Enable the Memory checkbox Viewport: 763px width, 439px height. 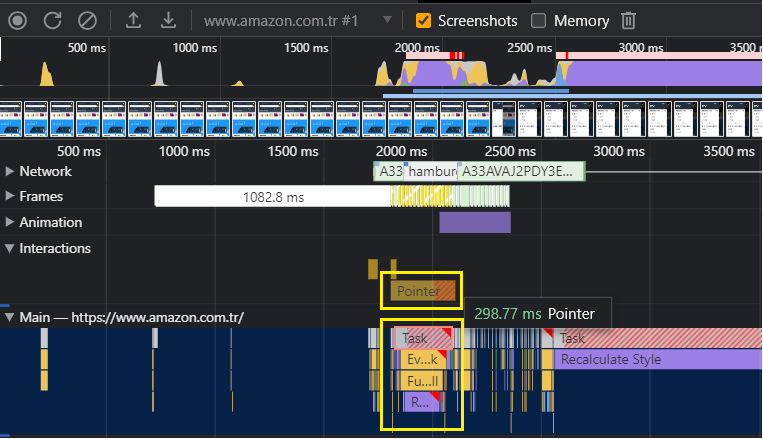click(x=539, y=20)
